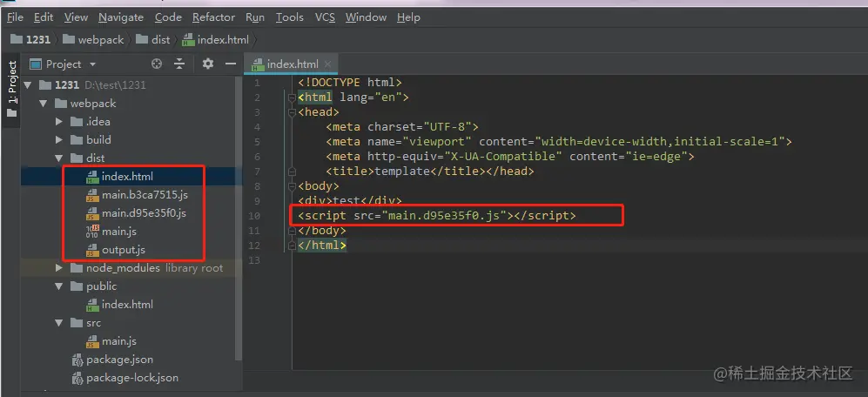Image resolution: width=868 pixels, height=397 pixels.
Task: Open the Run menu
Action: pyautogui.click(x=254, y=17)
